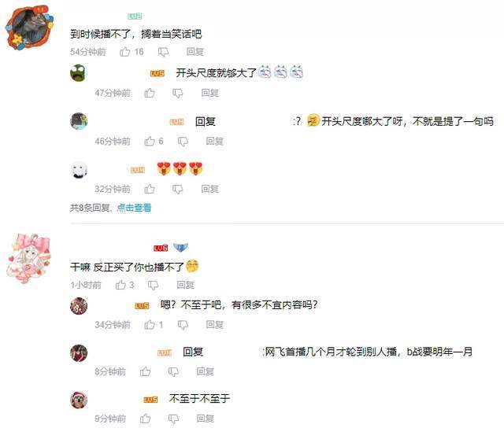Dislike the reply posted 34 minutes ago
504x439 pixels.
(x=183, y=325)
